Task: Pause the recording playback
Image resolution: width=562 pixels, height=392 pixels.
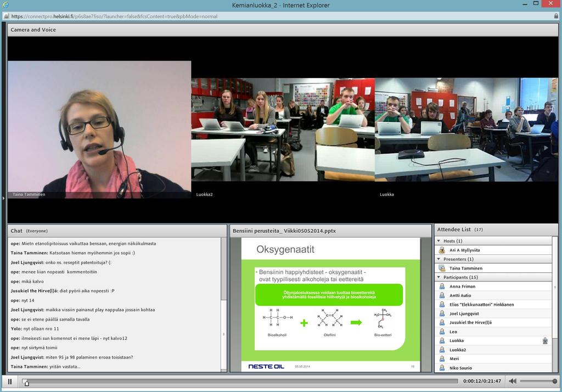Action: 10,381
